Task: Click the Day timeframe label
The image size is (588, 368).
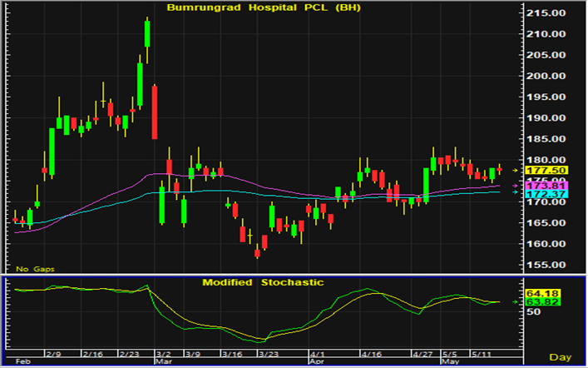Action: (561, 357)
